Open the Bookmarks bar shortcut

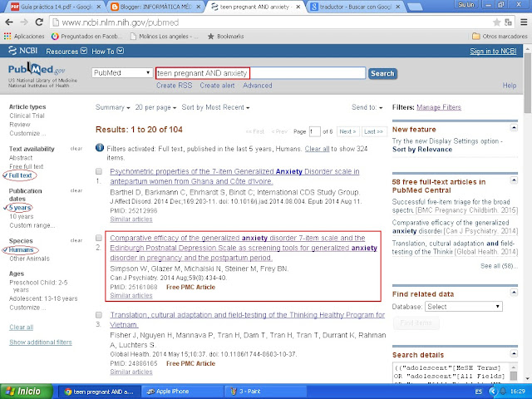225,37
